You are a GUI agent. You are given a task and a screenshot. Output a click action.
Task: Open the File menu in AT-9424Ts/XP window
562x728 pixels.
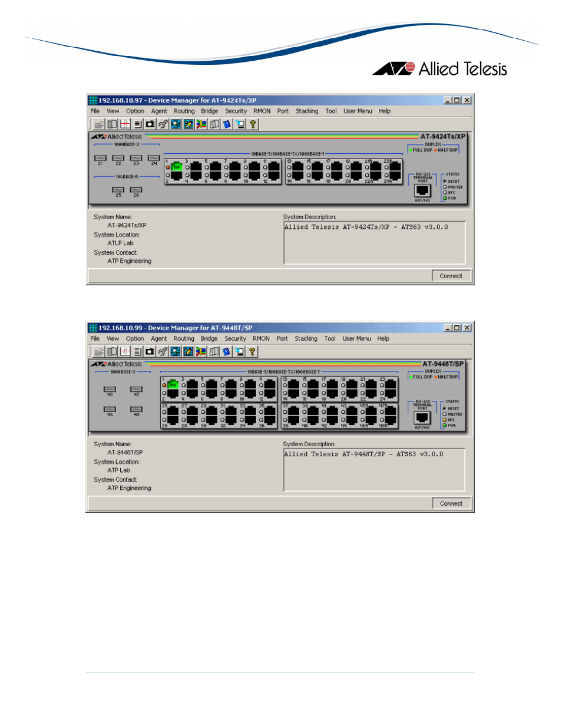click(95, 111)
